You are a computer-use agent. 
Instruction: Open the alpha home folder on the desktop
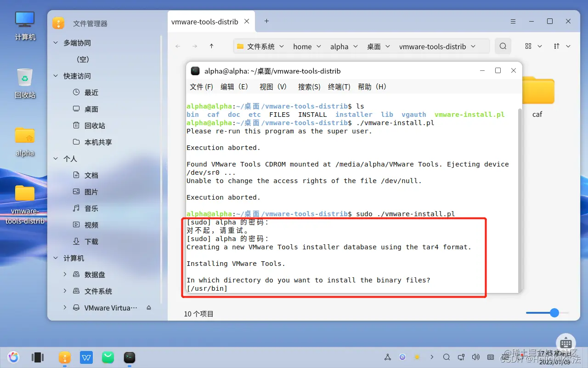click(25, 142)
